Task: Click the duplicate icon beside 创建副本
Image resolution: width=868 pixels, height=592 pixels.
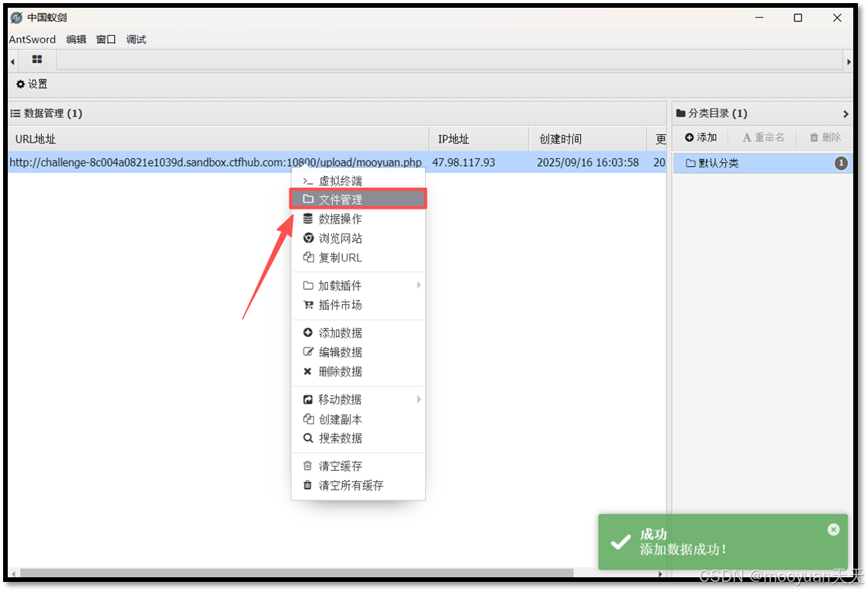Action: pyautogui.click(x=309, y=419)
